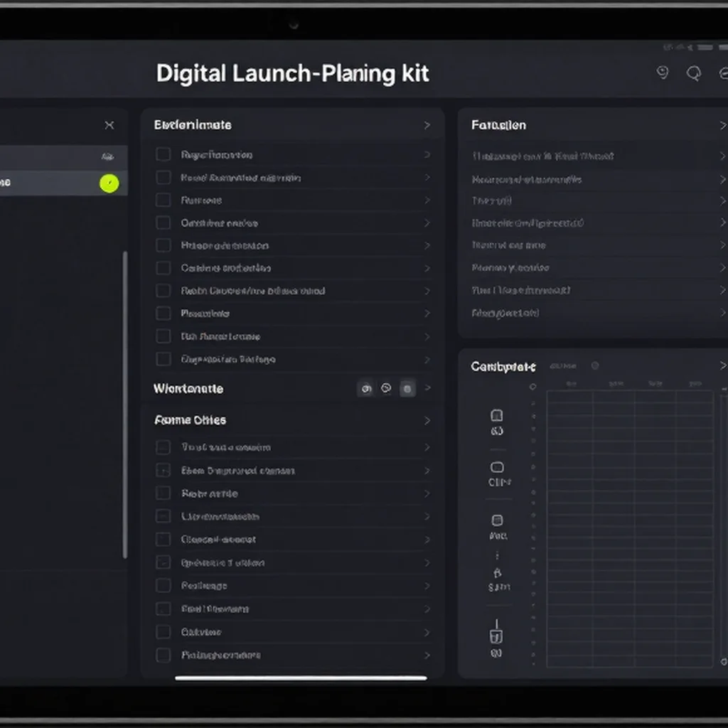Select the second icon in Canbyptate's side column

pyautogui.click(x=497, y=467)
